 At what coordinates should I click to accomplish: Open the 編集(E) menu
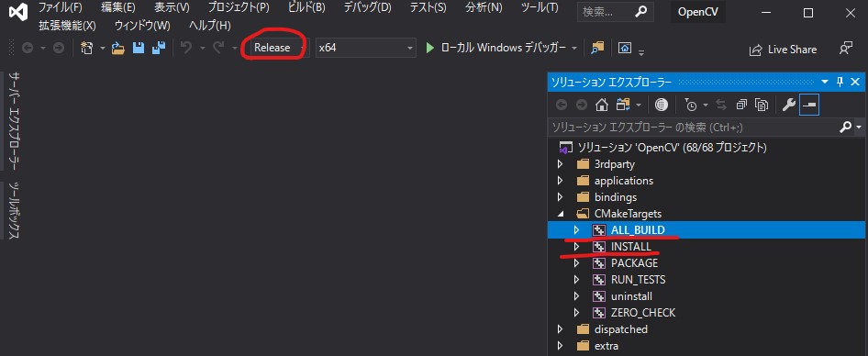click(x=118, y=8)
